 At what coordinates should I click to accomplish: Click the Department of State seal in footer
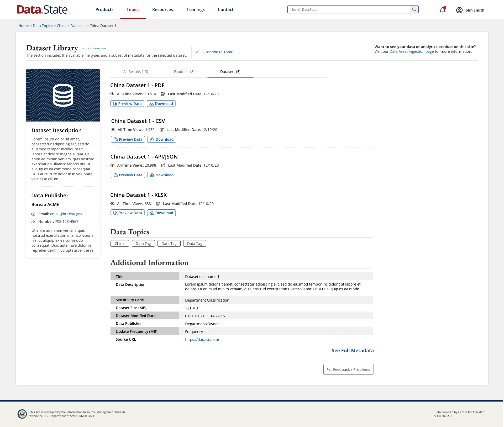coord(22,413)
